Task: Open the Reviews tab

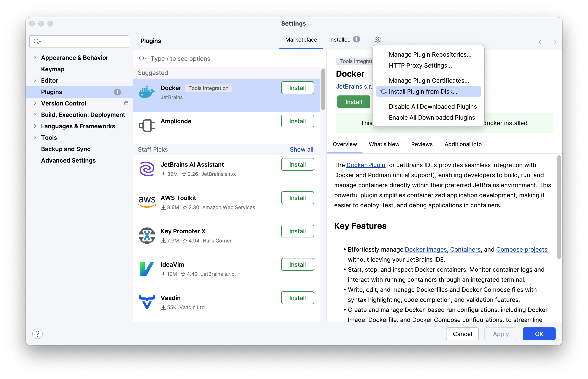Action: click(x=422, y=144)
